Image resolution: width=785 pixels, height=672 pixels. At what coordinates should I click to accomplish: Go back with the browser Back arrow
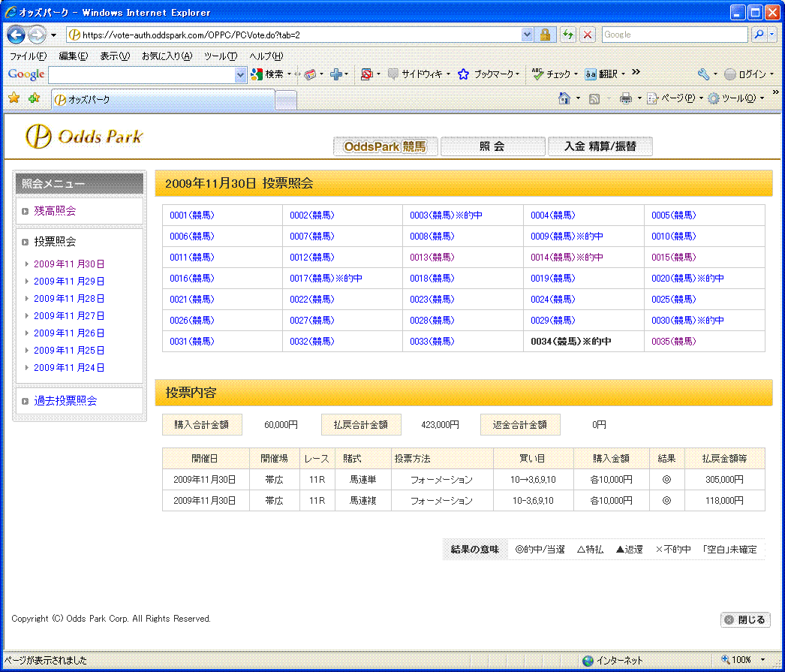(16, 35)
